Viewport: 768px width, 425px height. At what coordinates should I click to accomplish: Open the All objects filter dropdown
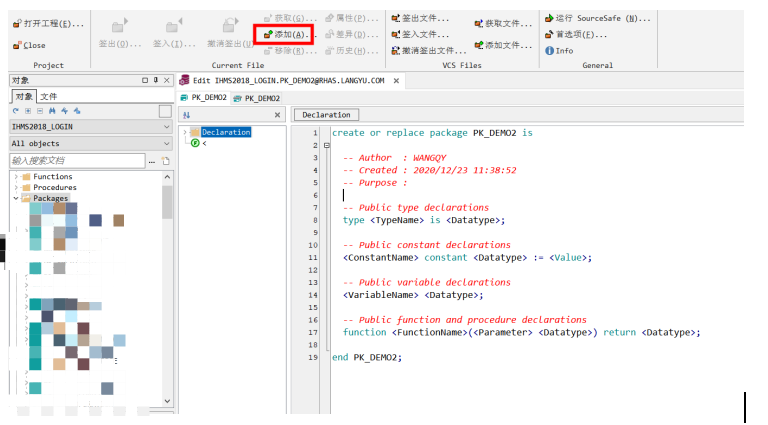tap(91, 143)
